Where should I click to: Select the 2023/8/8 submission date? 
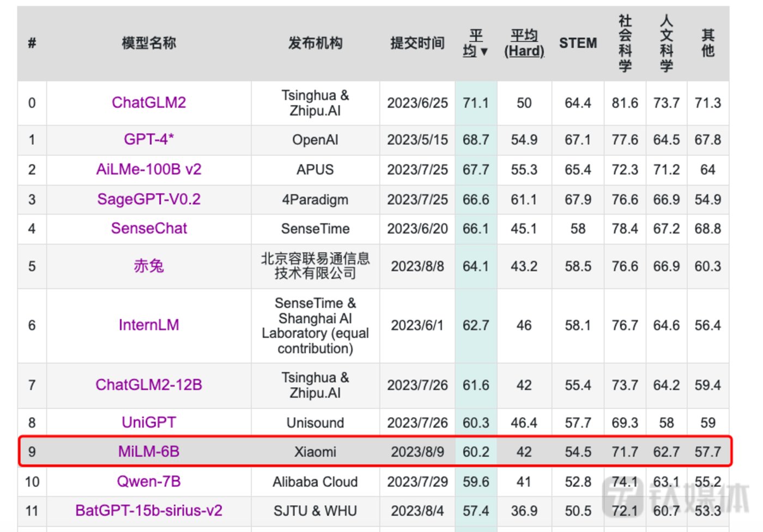pyautogui.click(x=417, y=266)
